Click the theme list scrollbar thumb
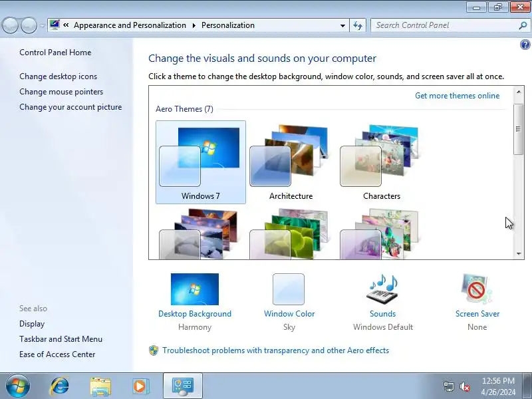The width and height of the screenshot is (532, 399). click(519, 128)
